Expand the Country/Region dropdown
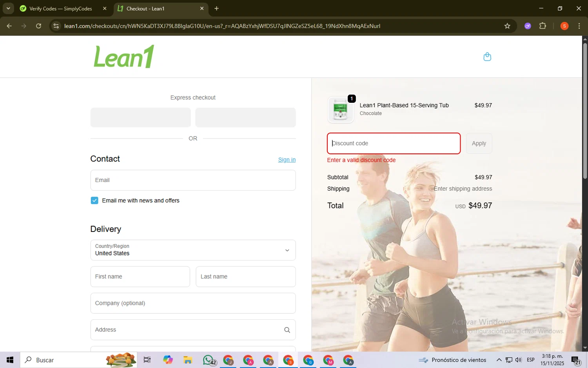 [193, 250]
